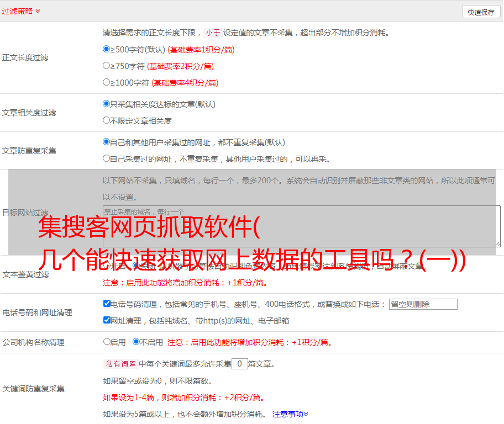Viewport: 504px width, 424px height.
Task: Select 不启用 for 公司机构名称清理
Action: [x=136, y=342]
